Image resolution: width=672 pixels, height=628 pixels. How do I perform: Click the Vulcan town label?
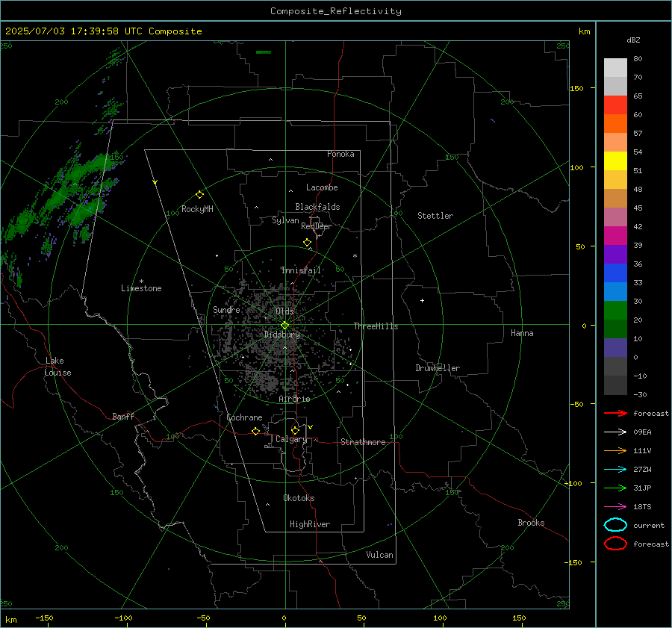pyautogui.click(x=380, y=555)
